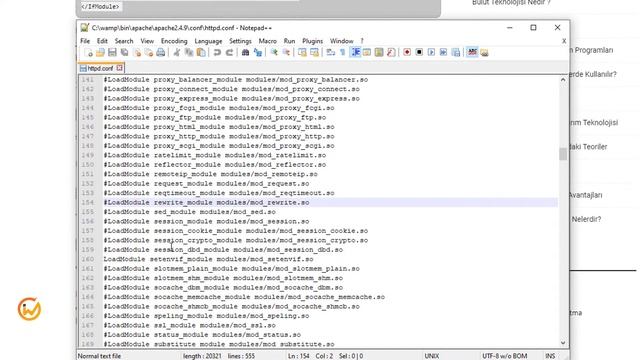Click 'Normal text file' in status bar

tap(99, 356)
